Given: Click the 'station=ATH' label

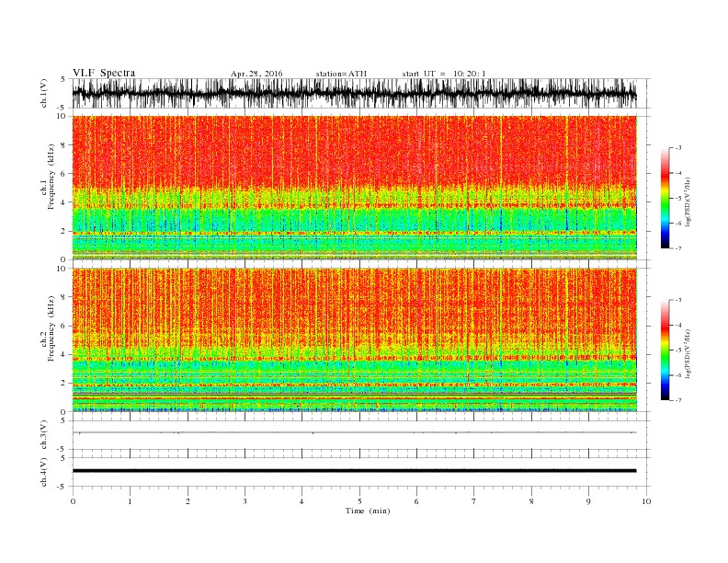Looking at the screenshot, I should pos(341,74).
